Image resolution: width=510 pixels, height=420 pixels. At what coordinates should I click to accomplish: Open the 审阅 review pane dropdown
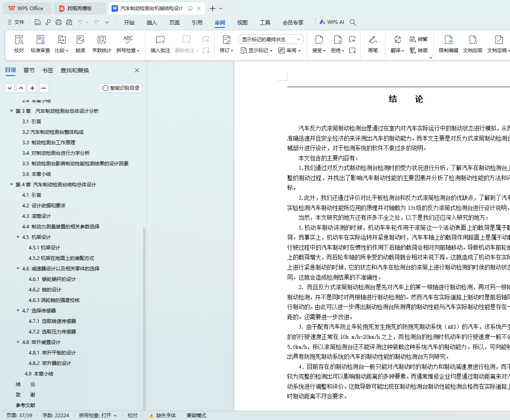tap(290, 51)
